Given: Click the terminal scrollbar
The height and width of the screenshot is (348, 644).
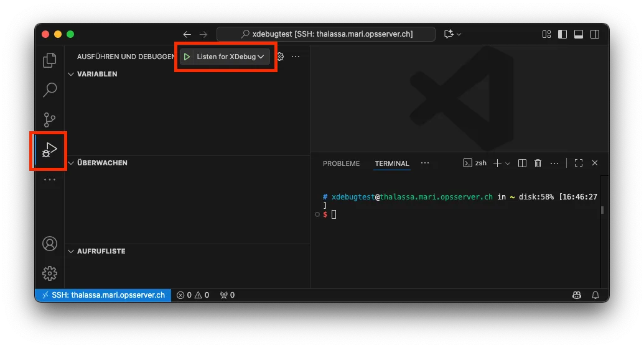Looking at the screenshot, I should pos(602,210).
